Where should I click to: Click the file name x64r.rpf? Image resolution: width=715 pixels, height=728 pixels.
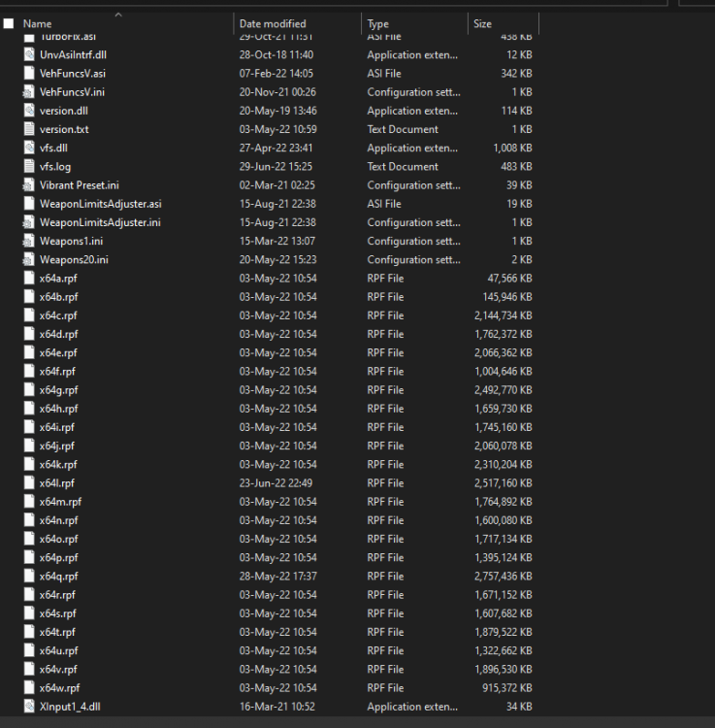pyautogui.click(x=57, y=595)
